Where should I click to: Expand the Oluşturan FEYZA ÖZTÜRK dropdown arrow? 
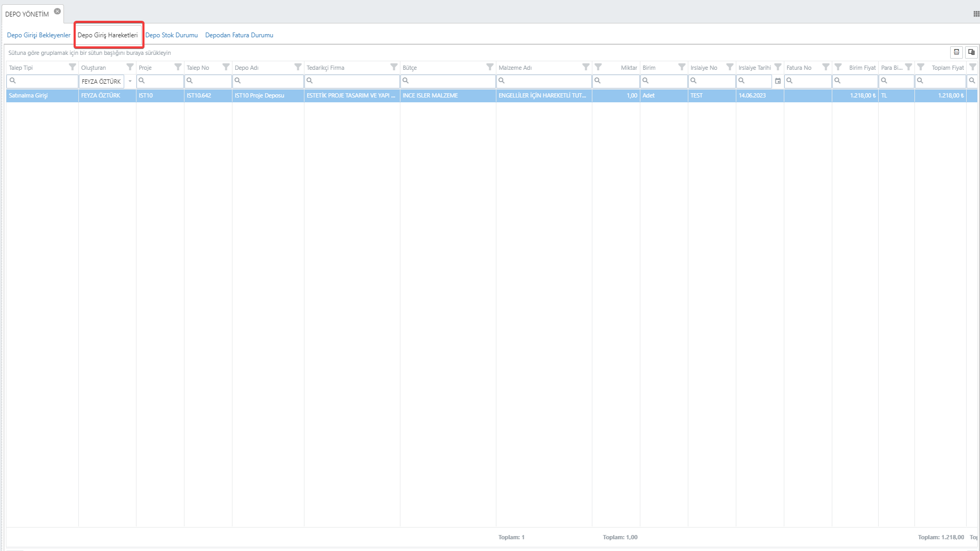(x=130, y=81)
